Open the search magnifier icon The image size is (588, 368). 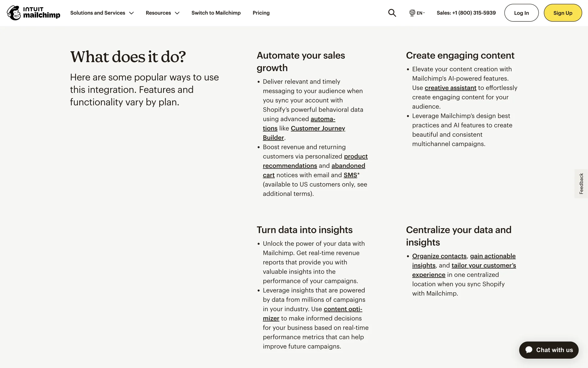tap(392, 13)
